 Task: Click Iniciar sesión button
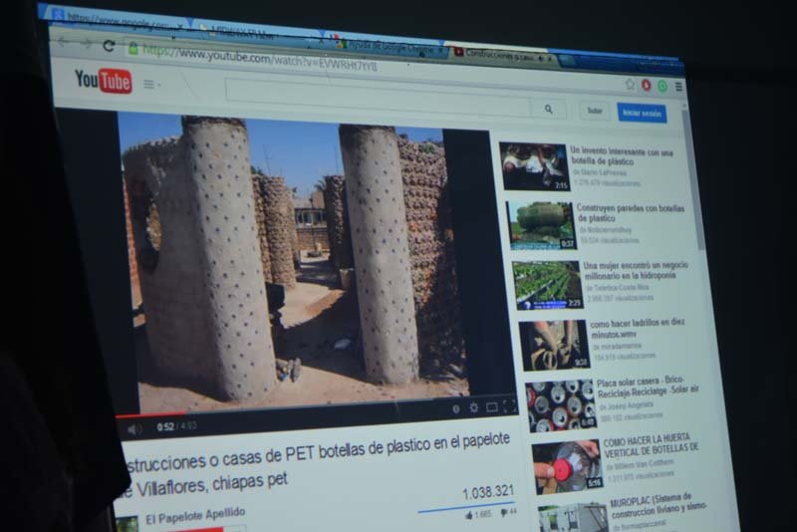click(641, 114)
